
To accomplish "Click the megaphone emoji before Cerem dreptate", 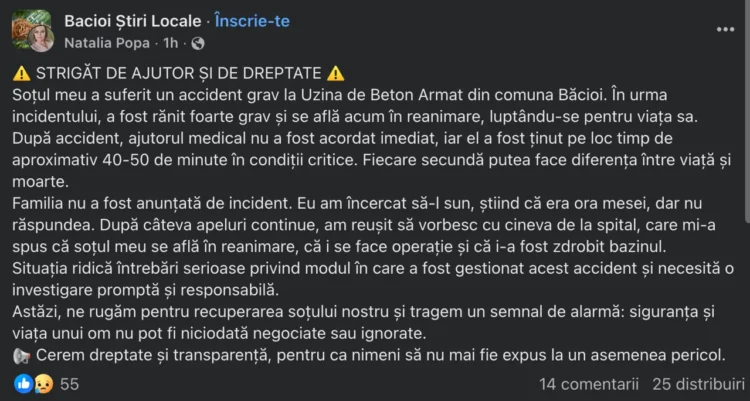I will pyautogui.click(x=22, y=356).
